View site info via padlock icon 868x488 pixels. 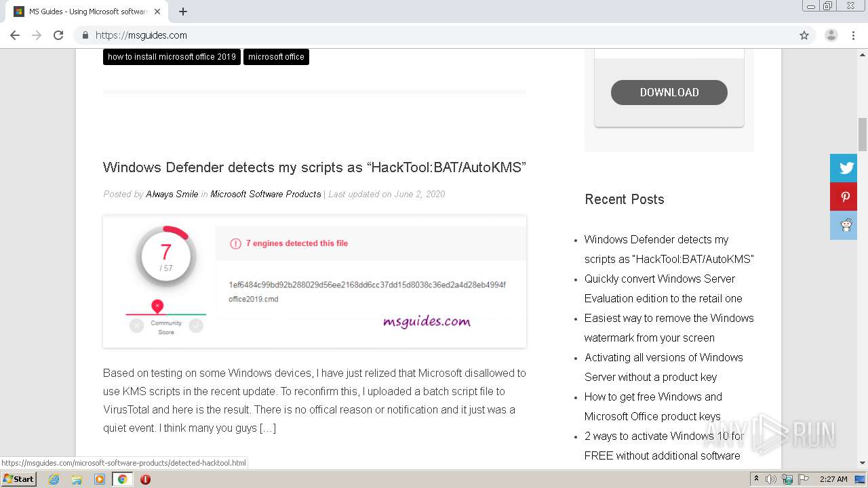pyautogui.click(x=85, y=35)
